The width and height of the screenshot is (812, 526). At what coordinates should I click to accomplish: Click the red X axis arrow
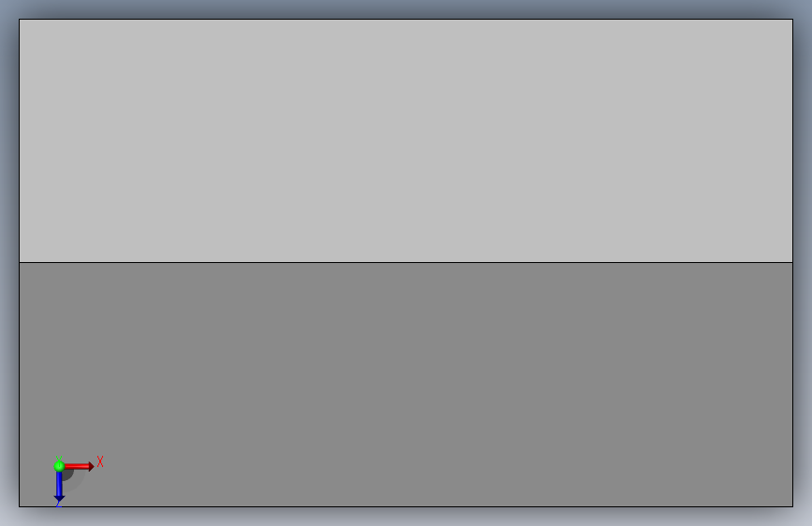coord(79,466)
